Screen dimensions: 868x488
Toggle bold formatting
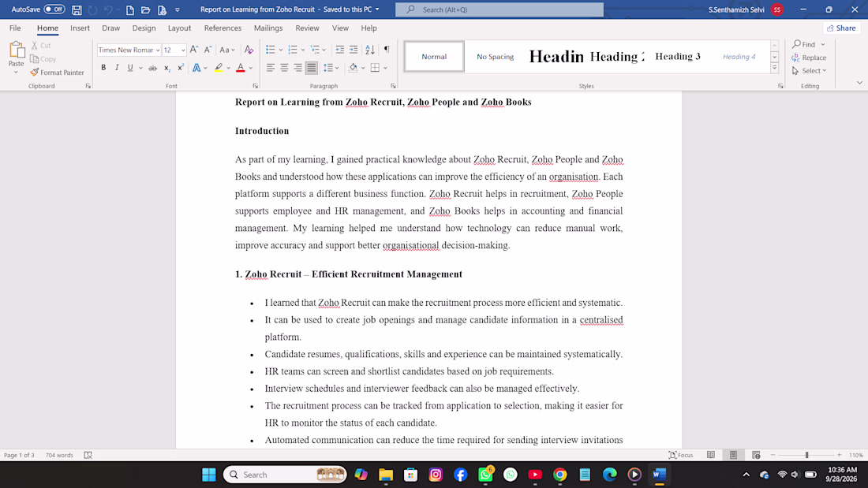103,68
